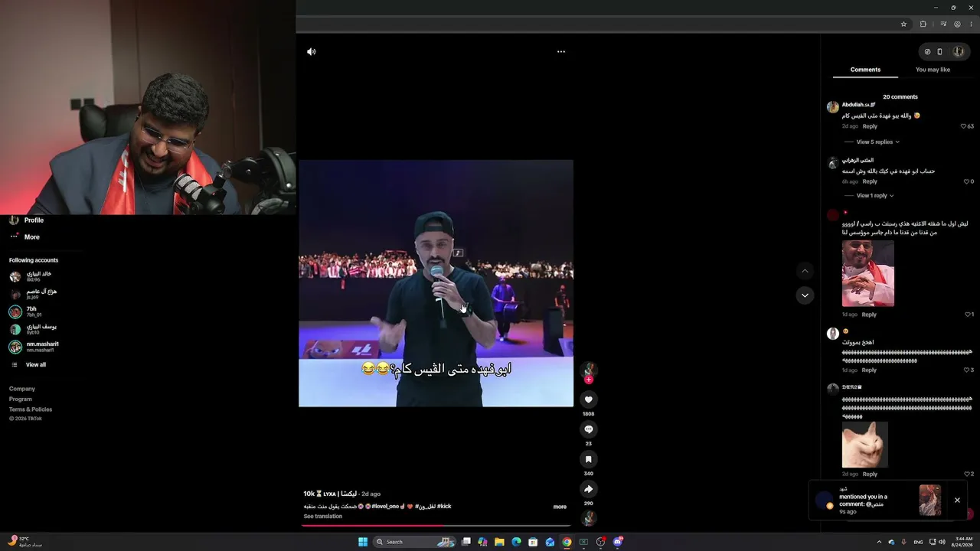980x551 pixels.
Task: Open the Company footer link
Action: 22,389
